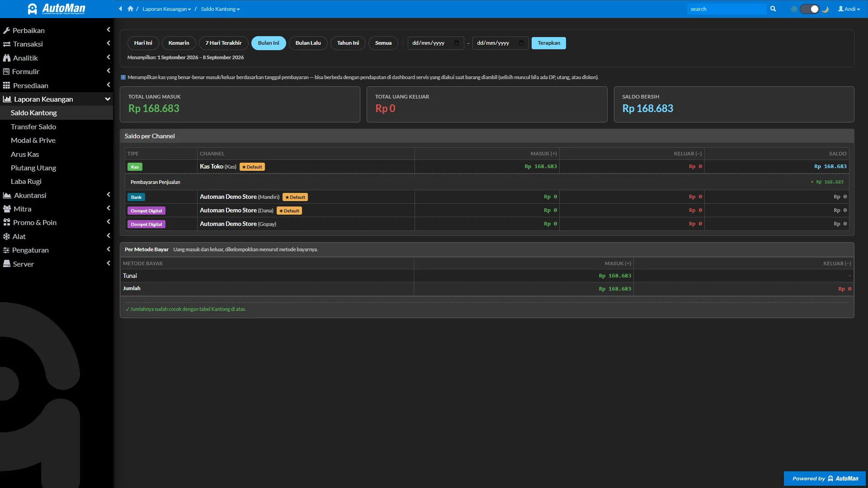The height and width of the screenshot is (488, 868).
Task: Open Transfer Saldo page
Action: coord(57,127)
